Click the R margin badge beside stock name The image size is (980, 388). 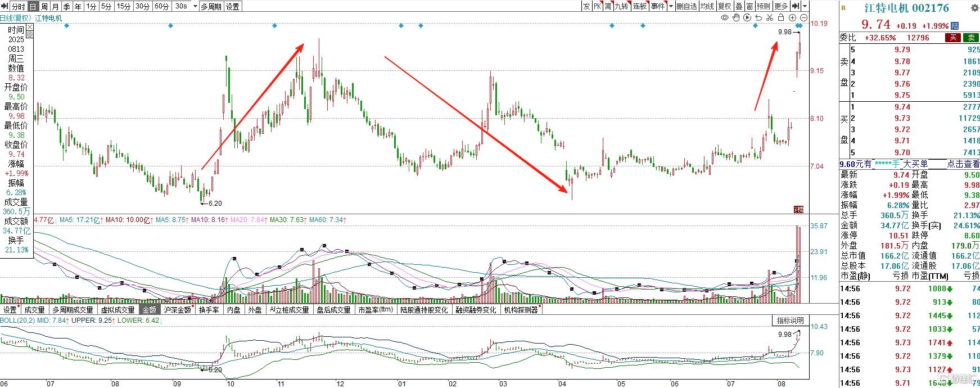click(843, 8)
